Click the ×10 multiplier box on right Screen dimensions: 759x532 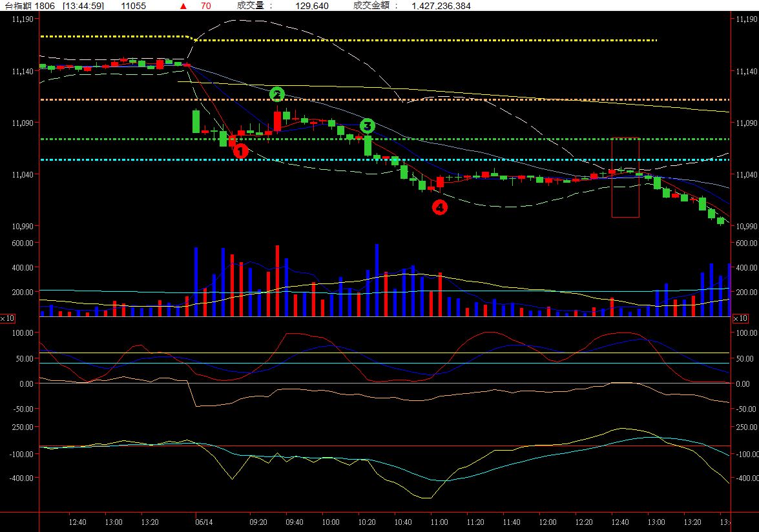(x=740, y=318)
